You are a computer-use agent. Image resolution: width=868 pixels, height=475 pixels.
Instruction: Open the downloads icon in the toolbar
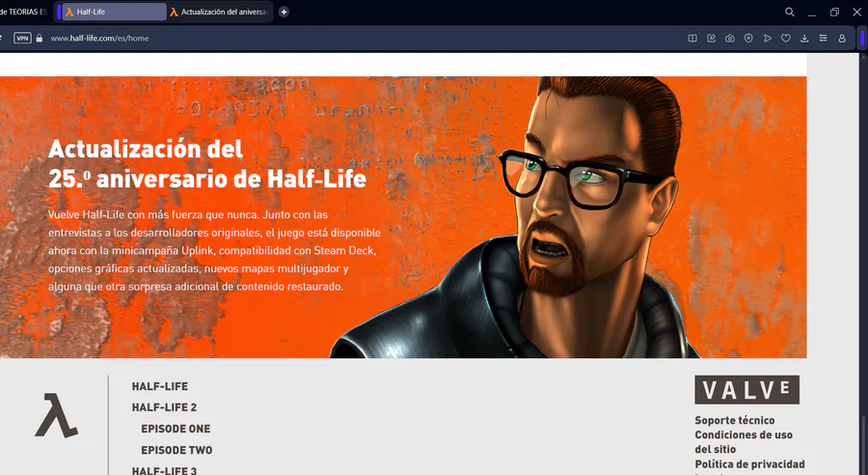tap(804, 39)
